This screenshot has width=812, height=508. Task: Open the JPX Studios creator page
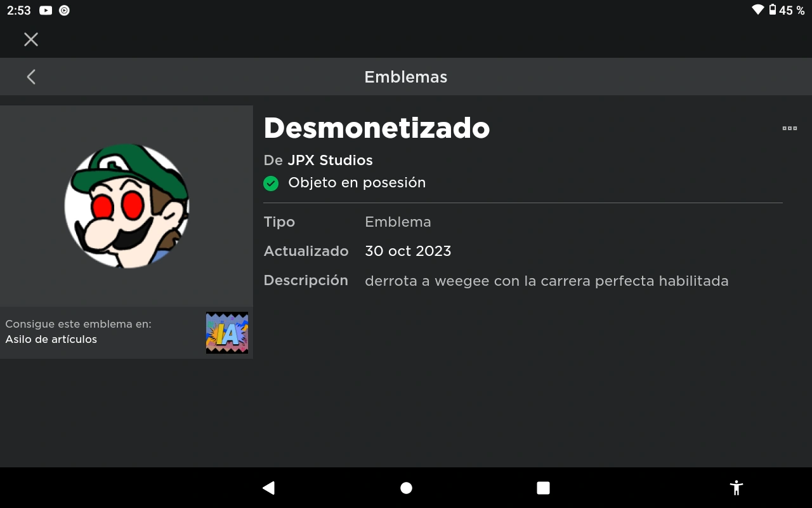click(331, 160)
